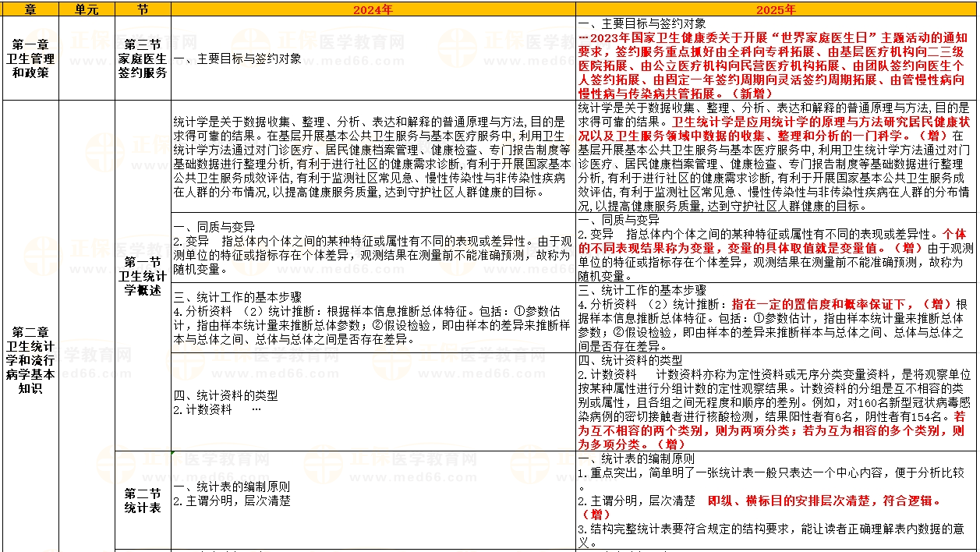Select 2025 cell defining 卫生统计学
This screenshot has width=980, height=552.
(x=777, y=156)
